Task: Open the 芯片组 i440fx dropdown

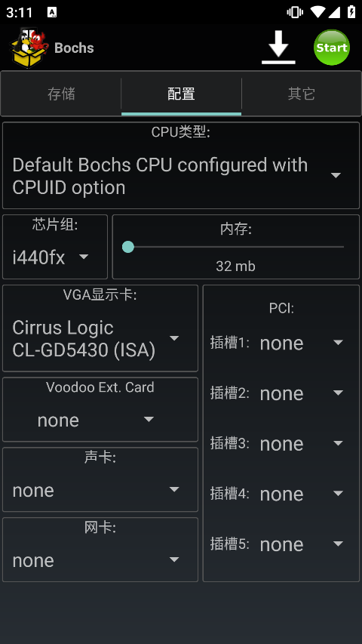Action: (54, 257)
